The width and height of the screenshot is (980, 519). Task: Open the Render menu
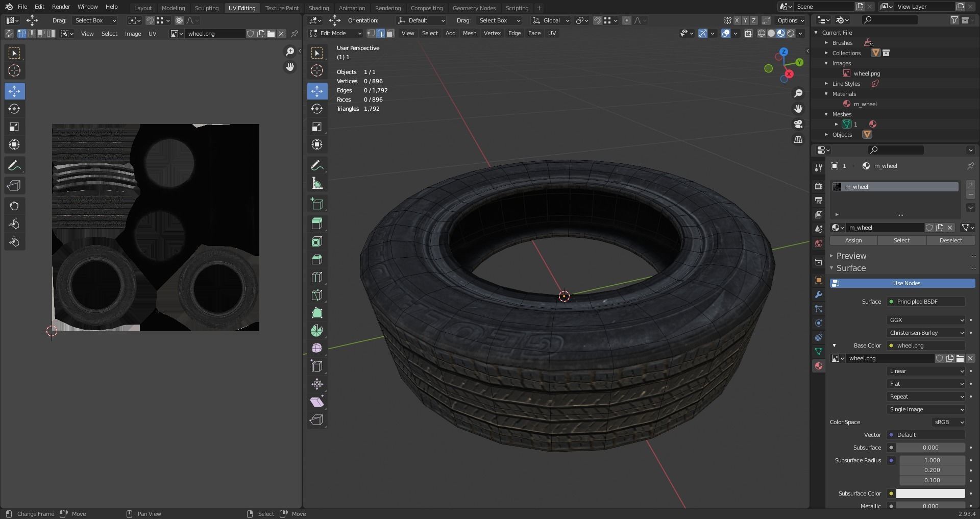[x=61, y=7]
